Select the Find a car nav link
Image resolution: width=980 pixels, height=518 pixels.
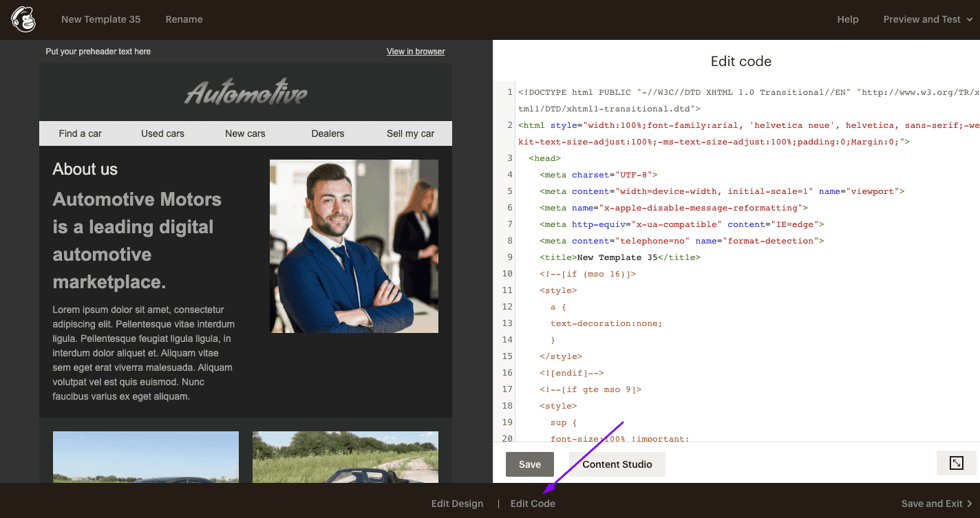[x=80, y=133]
